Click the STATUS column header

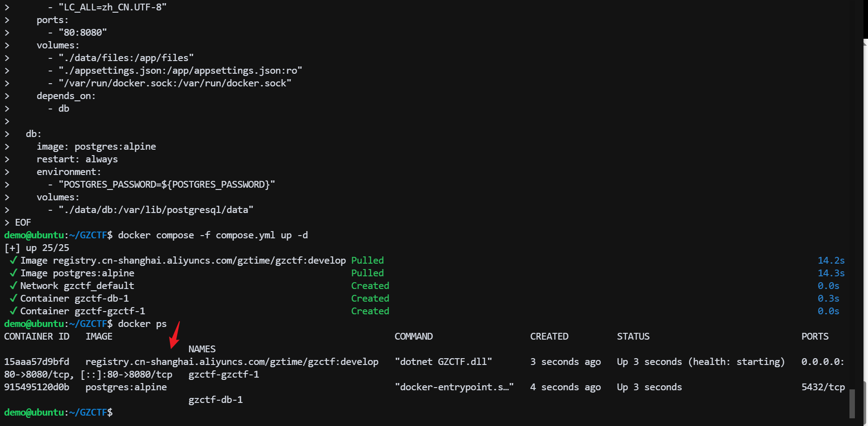(x=633, y=336)
